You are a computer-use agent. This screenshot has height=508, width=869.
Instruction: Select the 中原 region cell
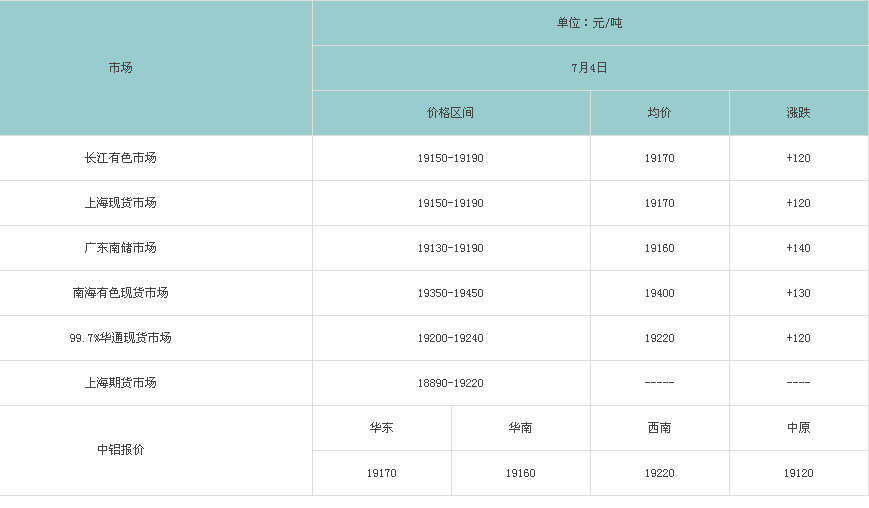pyautogui.click(x=798, y=428)
